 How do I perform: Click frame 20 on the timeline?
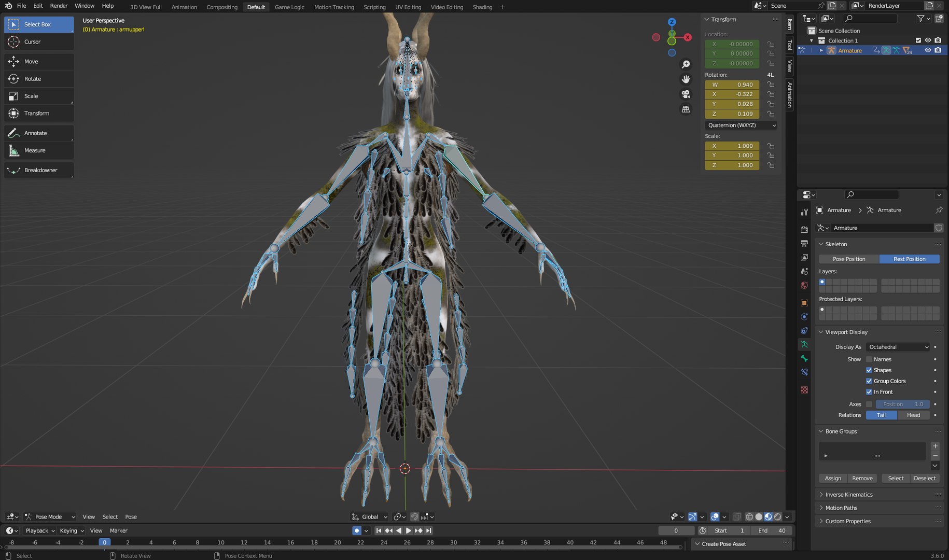pos(337,543)
